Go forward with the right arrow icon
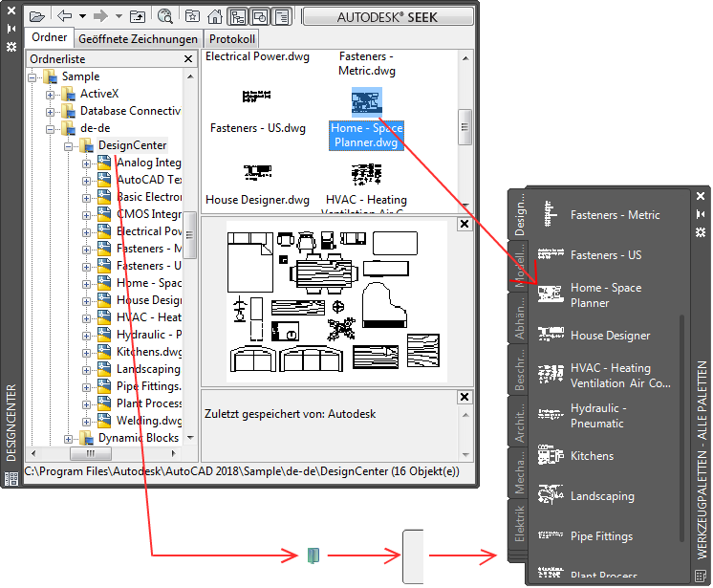 [100, 16]
